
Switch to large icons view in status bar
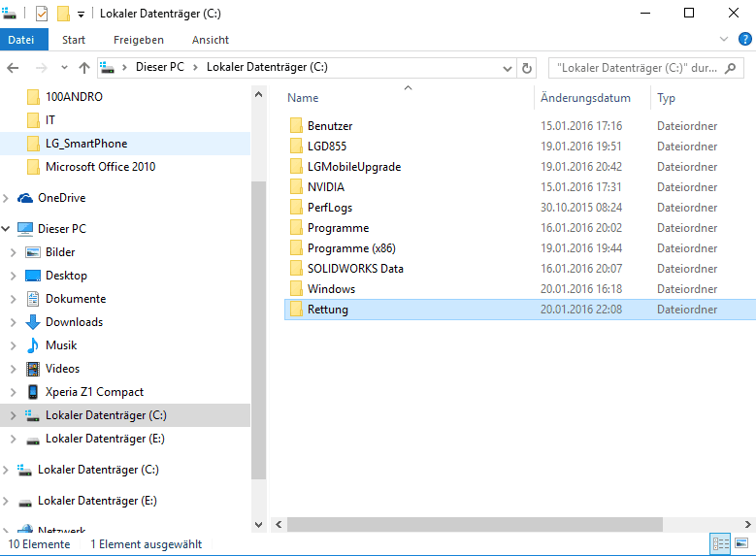point(741,543)
